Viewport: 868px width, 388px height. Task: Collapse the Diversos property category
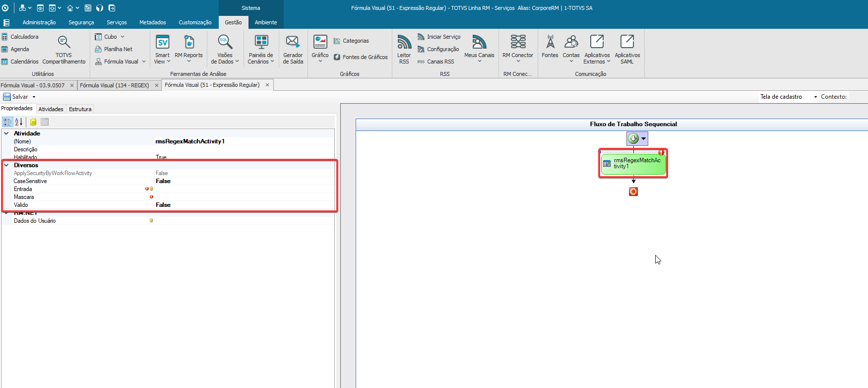pyautogui.click(x=6, y=165)
